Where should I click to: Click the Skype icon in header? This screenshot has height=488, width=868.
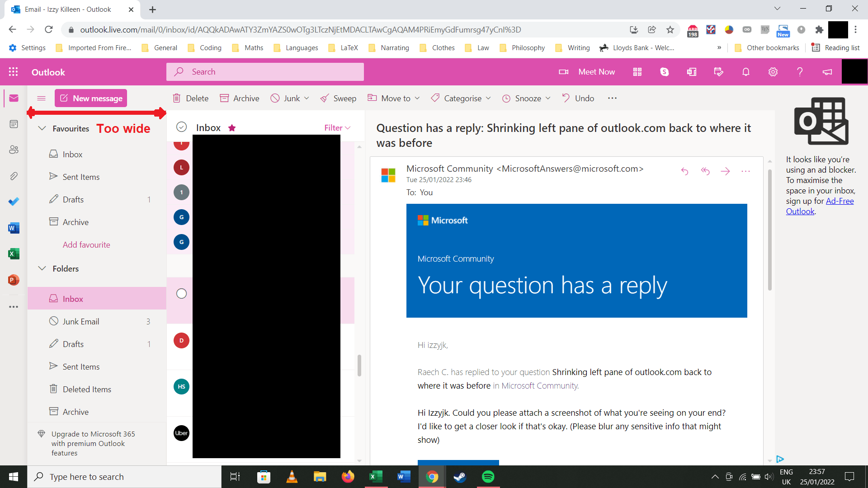click(664, 72)
